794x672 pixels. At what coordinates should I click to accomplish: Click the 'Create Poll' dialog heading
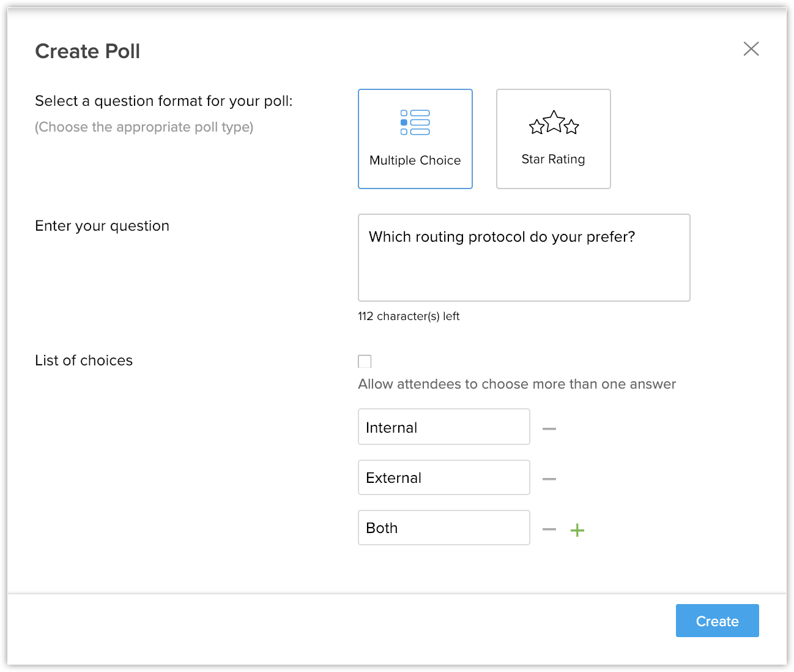(87, 51)
